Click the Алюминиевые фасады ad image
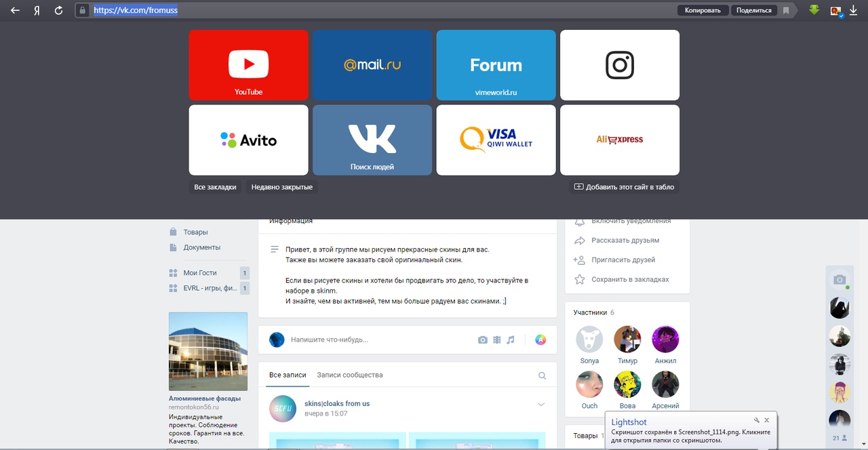The height and width of the screenshot is (450, 868). [x=208, y=351]
